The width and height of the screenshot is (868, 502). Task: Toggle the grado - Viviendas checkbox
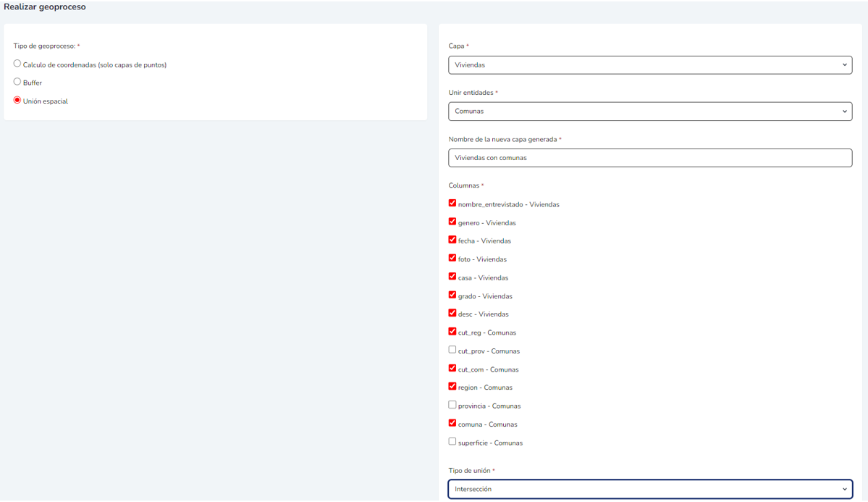tap(452, 295)
